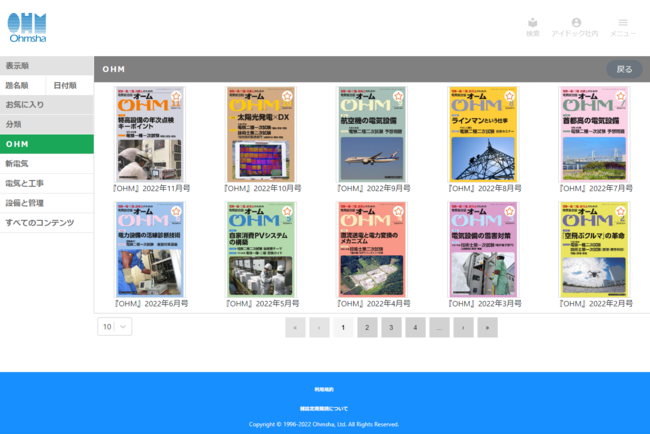Image resolution: width=650 pixels, height=435 pixels.
Task: Jump to last page arrow
Action: (x=488, y=328)
